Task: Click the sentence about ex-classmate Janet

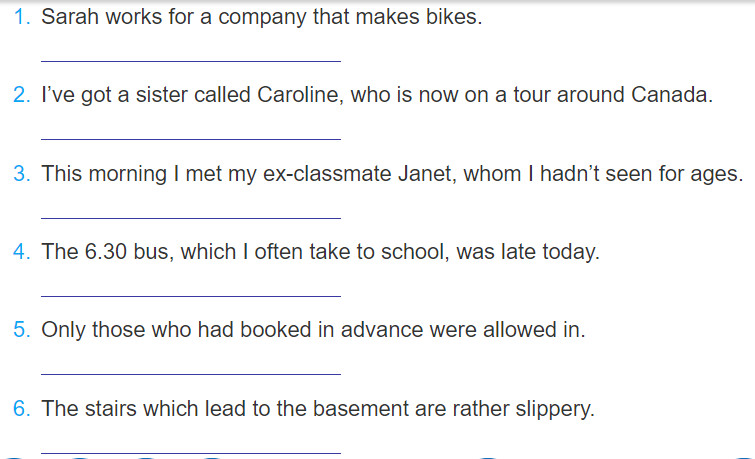Action: point(392,174)
